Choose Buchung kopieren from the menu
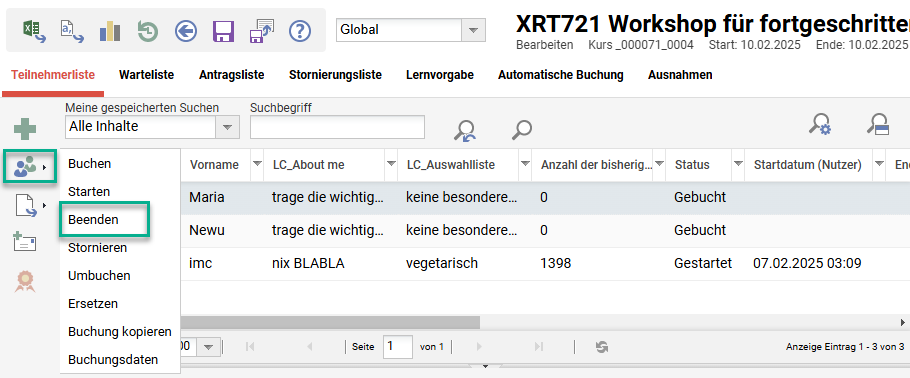 tap(120, 332)
